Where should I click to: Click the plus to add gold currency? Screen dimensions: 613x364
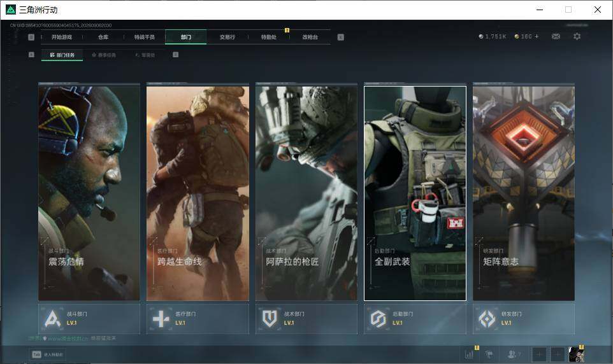pyautogui.click(x=537, y=36)
